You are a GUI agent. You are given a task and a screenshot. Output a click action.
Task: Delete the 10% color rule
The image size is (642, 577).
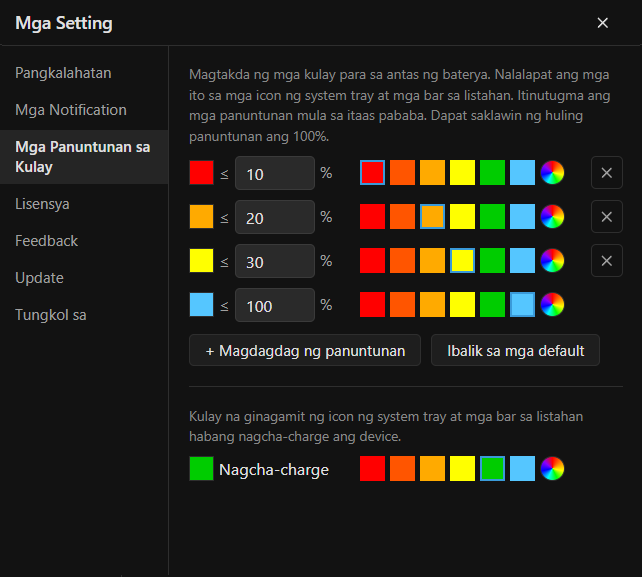pos(607,172)
